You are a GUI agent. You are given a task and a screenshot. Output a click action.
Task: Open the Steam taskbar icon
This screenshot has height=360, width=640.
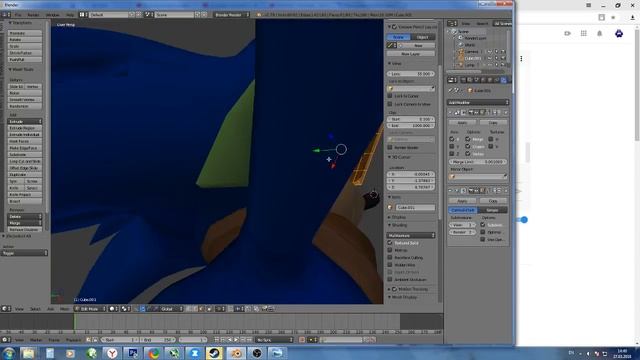click(x=214, y=353)
